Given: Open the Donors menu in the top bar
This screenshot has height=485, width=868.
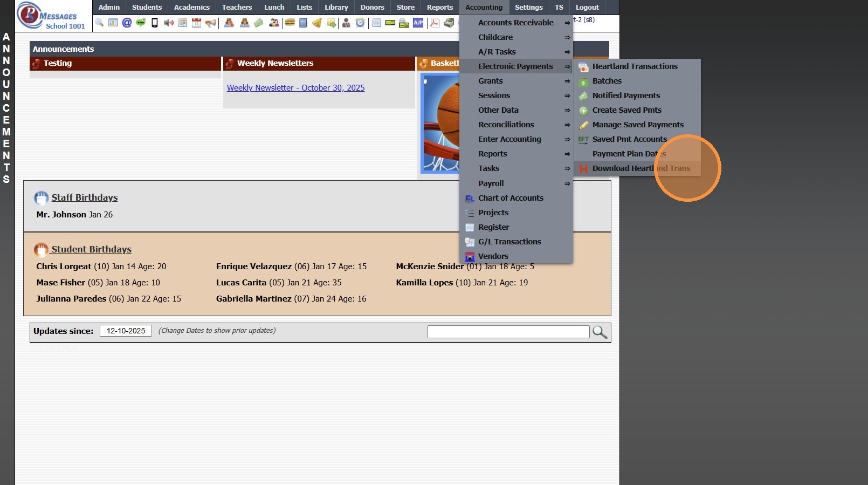Looking at the screenshot, I should point(373,8).
